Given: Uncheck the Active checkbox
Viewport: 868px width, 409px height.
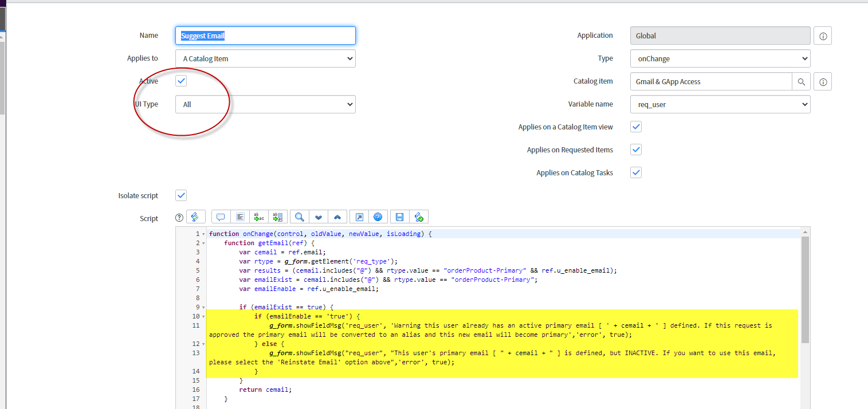Looking at the screenshot, I should click(181, 81).
